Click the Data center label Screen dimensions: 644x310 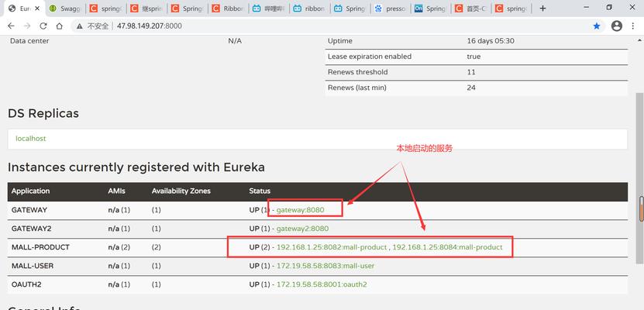click(x=29, y=40)
